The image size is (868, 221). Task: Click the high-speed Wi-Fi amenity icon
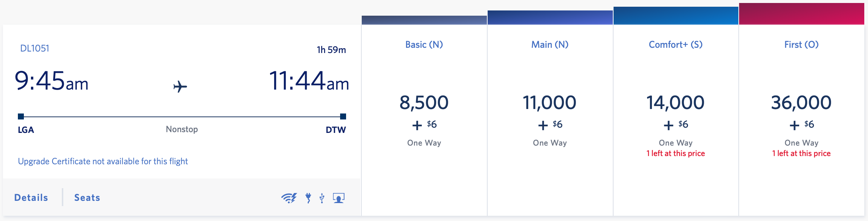(289, 198)
